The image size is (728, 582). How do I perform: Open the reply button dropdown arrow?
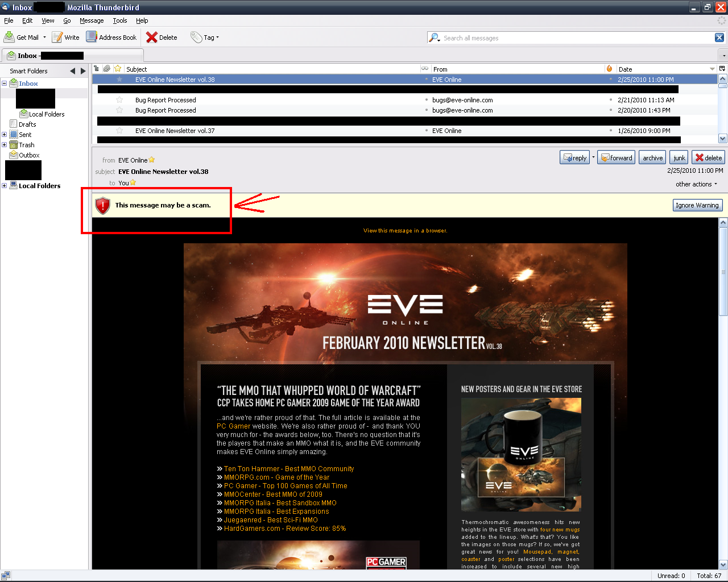[593, 157]
